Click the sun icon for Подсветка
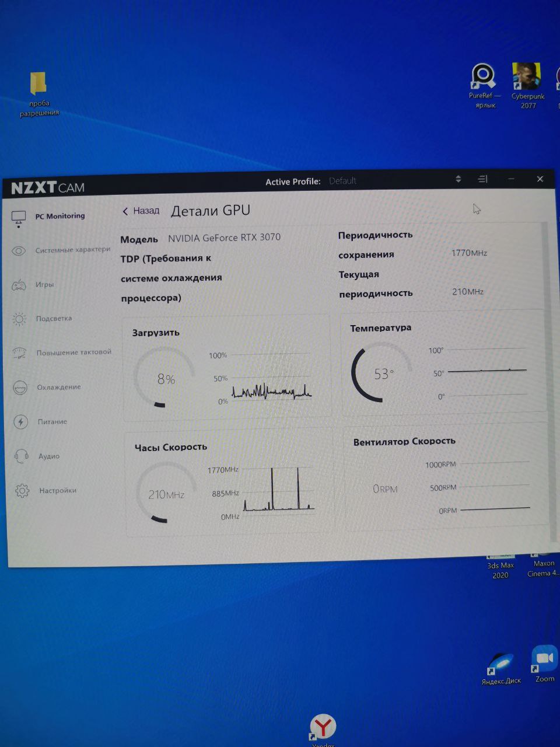 pos(19,319)
